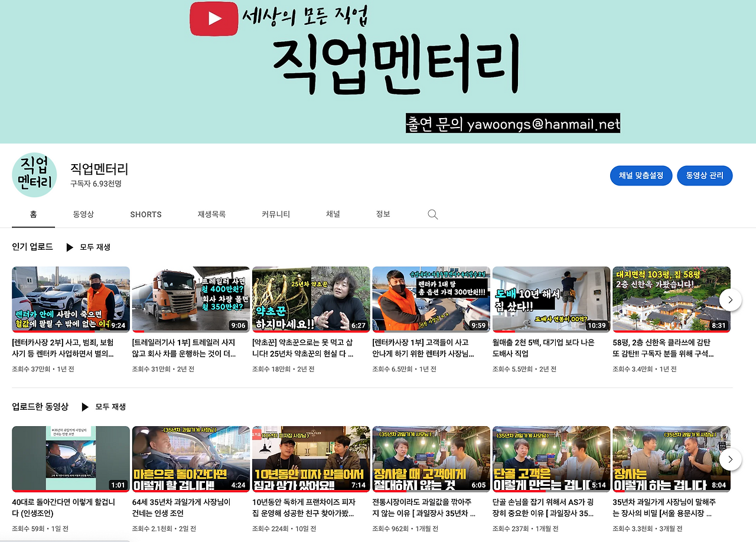Switch to the 홈 tab

pyautogui.click(x=34, y=214)
